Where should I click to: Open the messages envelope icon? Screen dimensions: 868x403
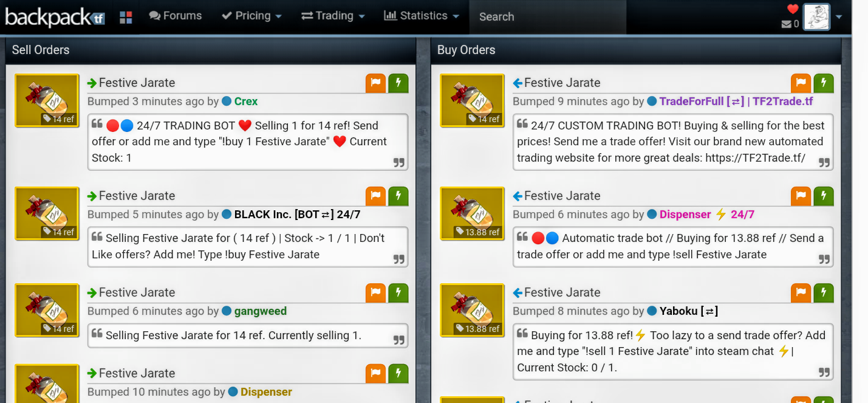click(x=787, y=24)
